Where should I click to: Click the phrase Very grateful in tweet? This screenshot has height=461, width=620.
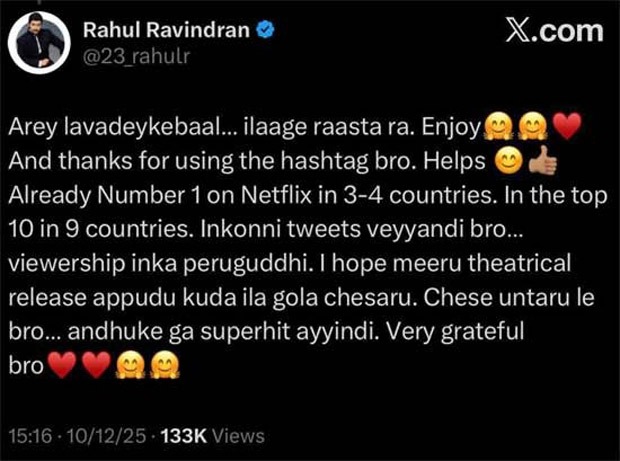[x=455, y=332]
